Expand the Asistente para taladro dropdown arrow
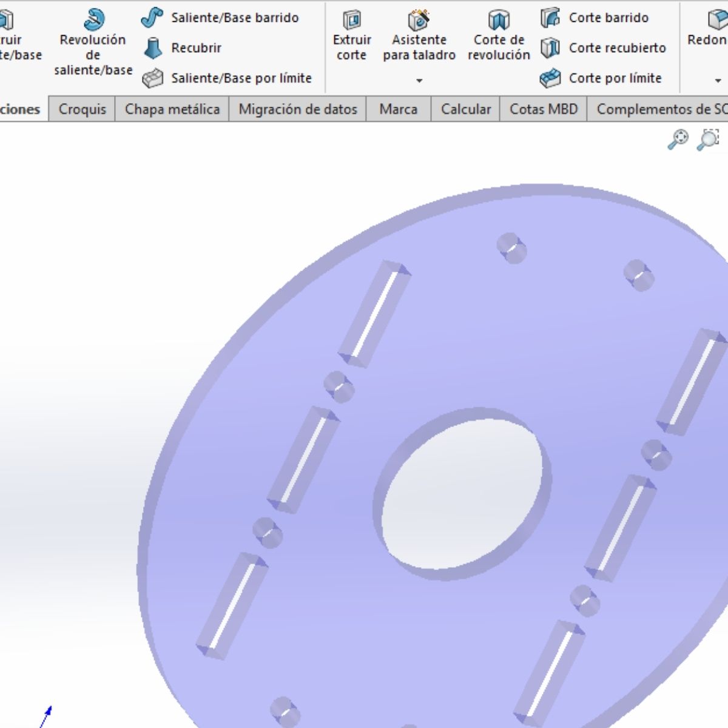728x728 pixels. click(x=419, y=81)
